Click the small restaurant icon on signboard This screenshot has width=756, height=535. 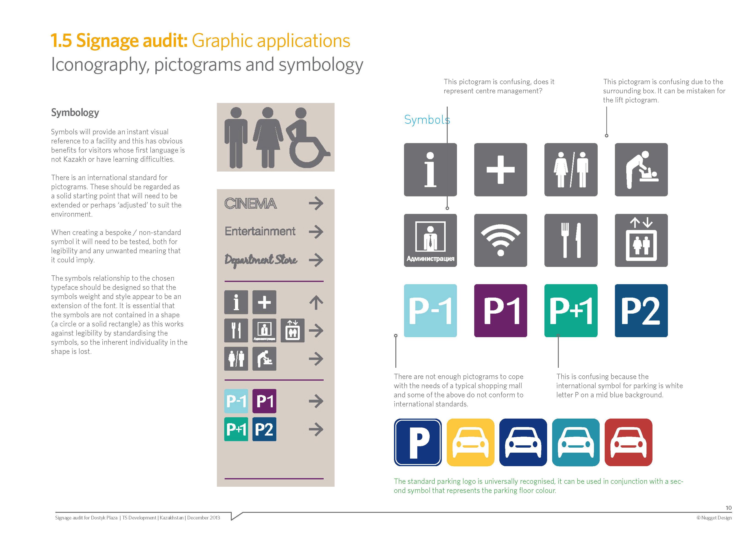236,330
